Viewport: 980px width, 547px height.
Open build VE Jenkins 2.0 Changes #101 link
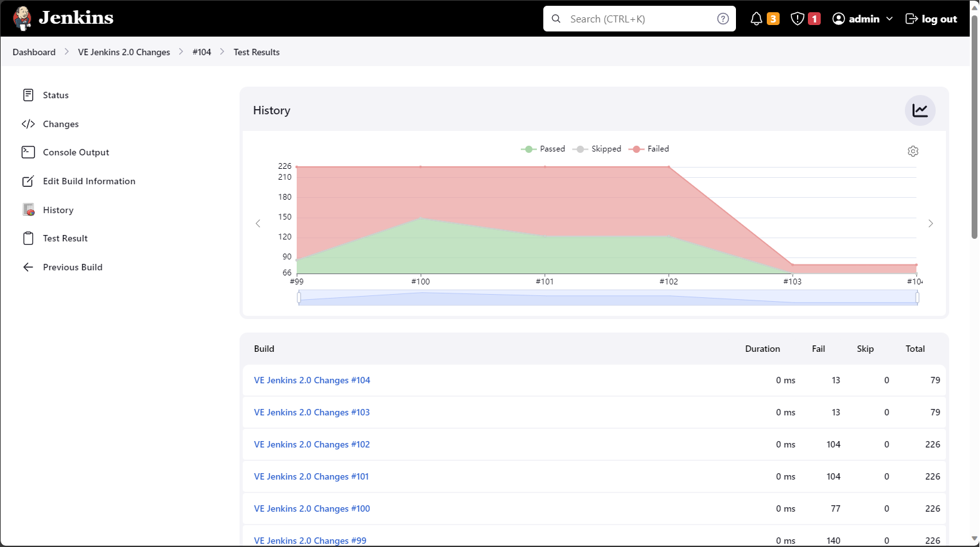pyautogui.click(x=311, y=476)
